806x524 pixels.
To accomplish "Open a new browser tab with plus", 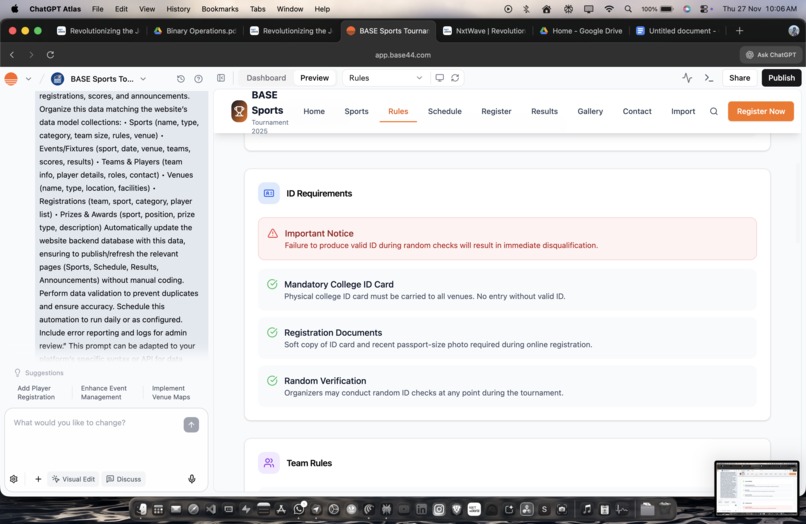I will point(739,31).
